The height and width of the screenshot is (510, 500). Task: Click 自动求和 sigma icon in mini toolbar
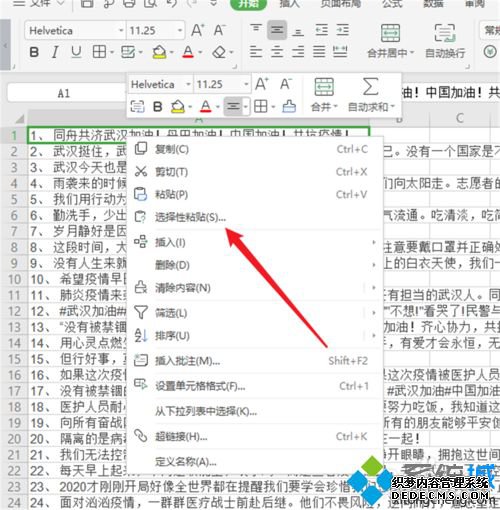point(370,87)
